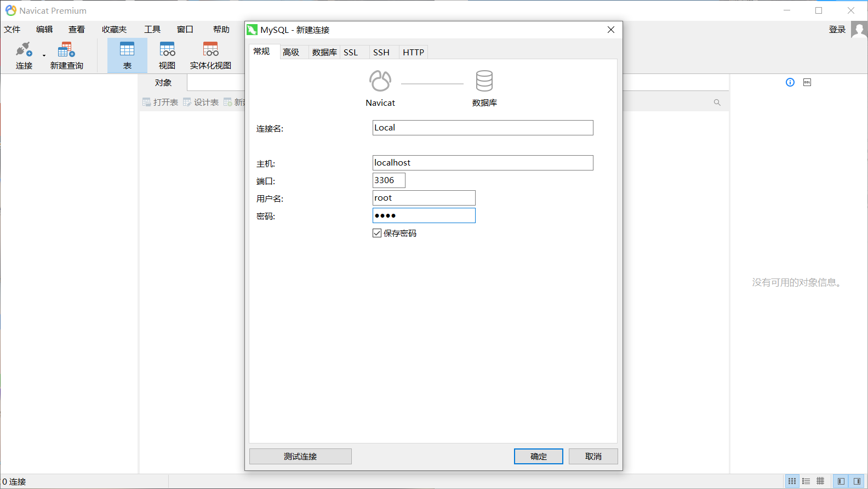Click the 端口 field containing 3306
The height and width of the screenshot is (489, 868).
pos(389,180)
